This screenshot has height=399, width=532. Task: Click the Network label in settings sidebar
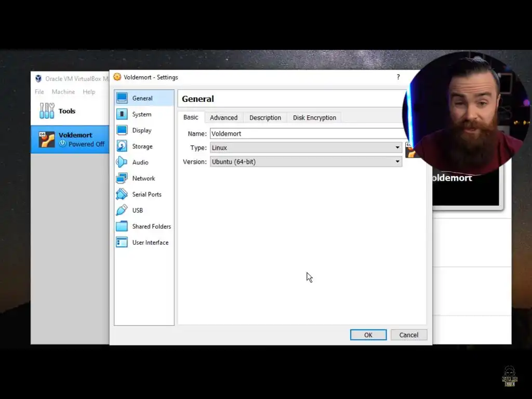[143, 178]
